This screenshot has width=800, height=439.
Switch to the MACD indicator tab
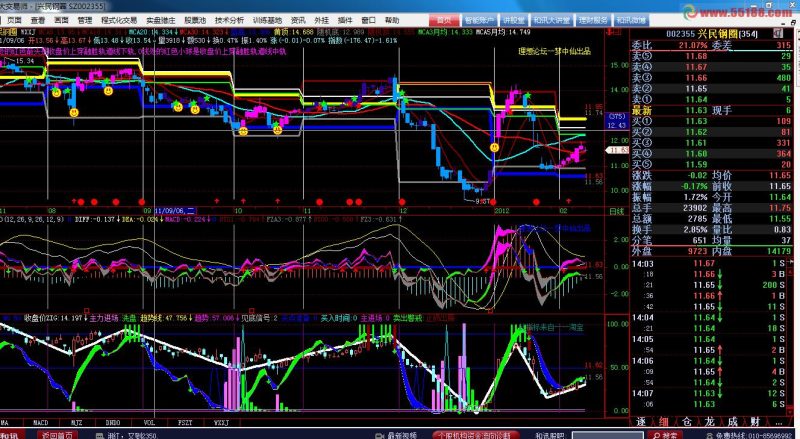[x=40, y=423]
